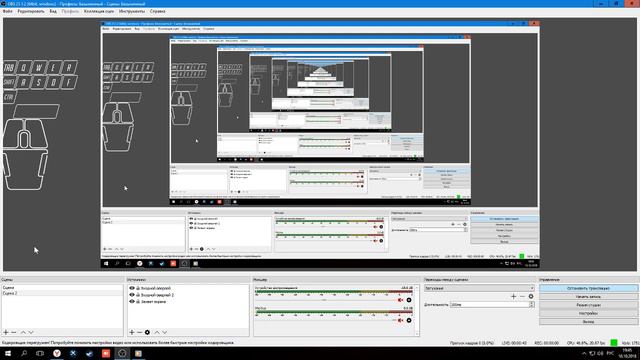Open settings gear of the desktop audio mixer channel

click(x=409, y=300)
